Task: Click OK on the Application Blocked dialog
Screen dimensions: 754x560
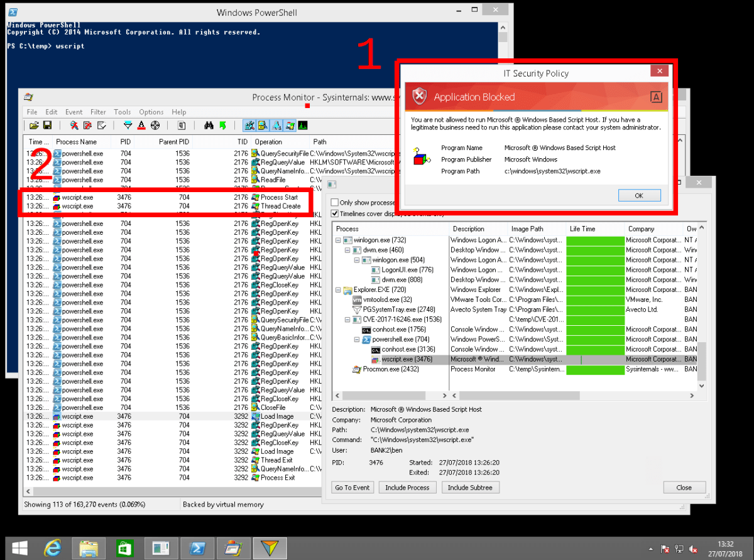Action: (639, 195)
